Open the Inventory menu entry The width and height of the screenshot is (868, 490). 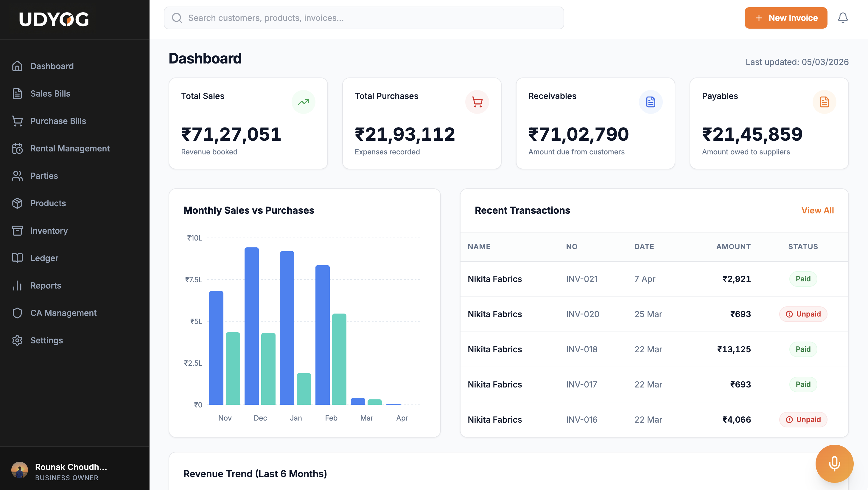click(x=49, y=231)
